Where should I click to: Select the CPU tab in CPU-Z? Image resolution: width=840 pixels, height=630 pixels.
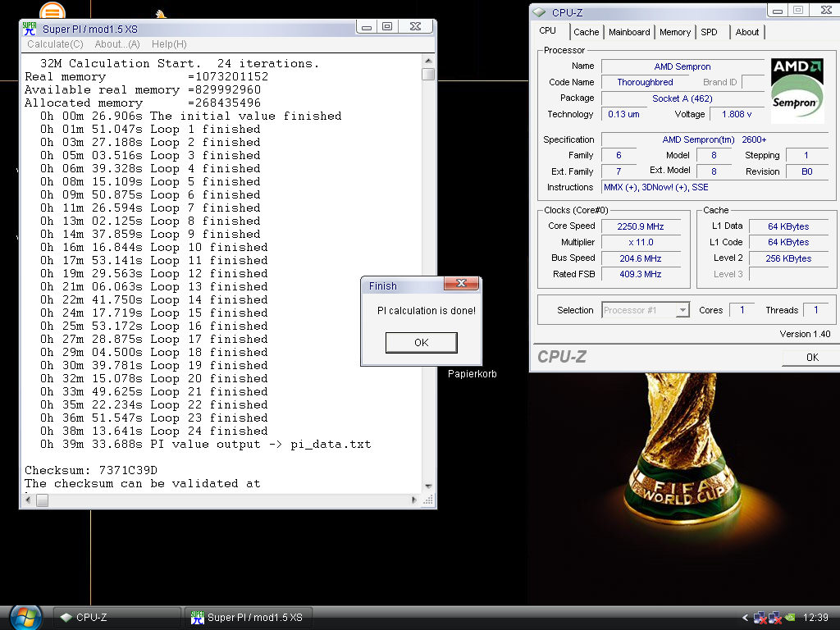(x=547, y=31)
